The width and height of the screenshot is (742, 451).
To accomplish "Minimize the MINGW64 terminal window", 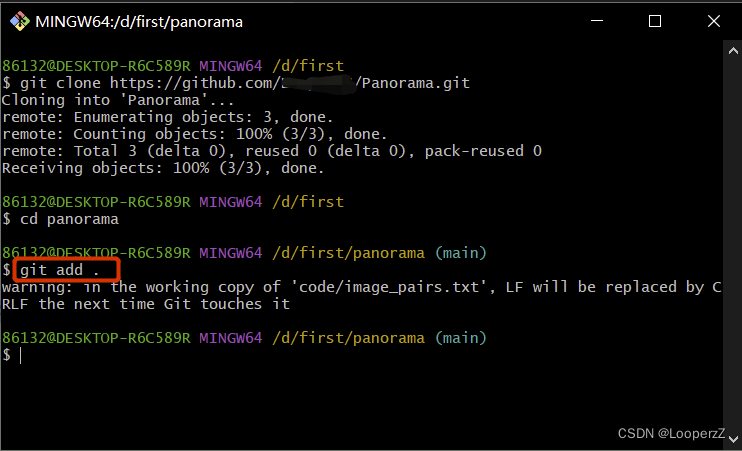I will pos(597,21).
